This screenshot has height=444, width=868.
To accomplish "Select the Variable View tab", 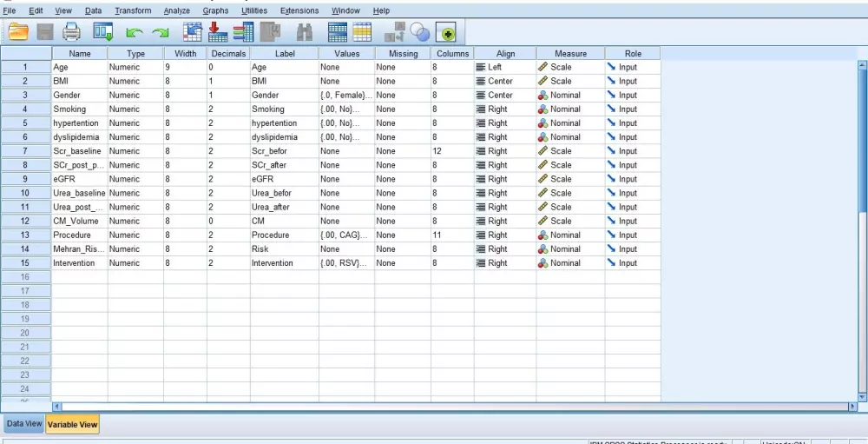I will coord(73,425).
